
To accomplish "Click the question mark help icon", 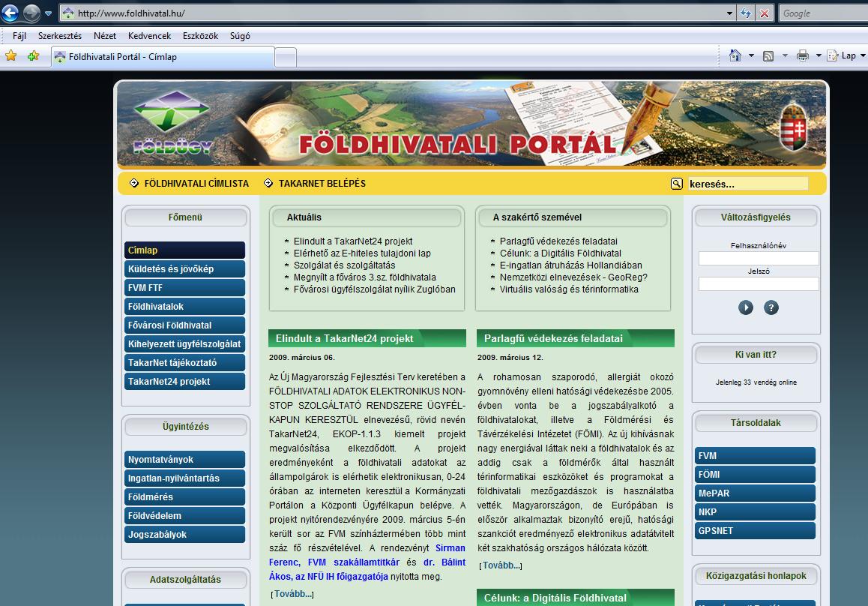I will pyautogui.click(x=771, y=307).
